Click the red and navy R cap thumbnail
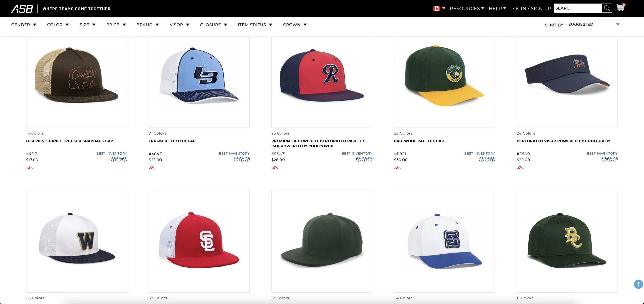This screenshot has height=304, width=644. (x=321, y=75)
